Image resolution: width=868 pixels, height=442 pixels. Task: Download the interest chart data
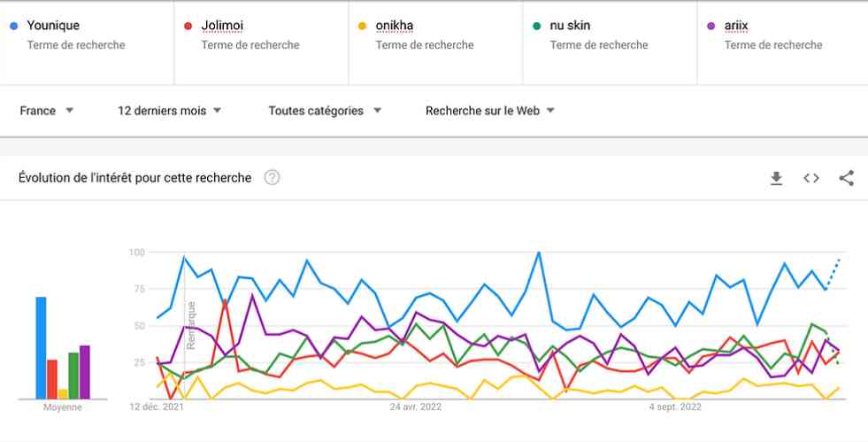coord(776,178)
